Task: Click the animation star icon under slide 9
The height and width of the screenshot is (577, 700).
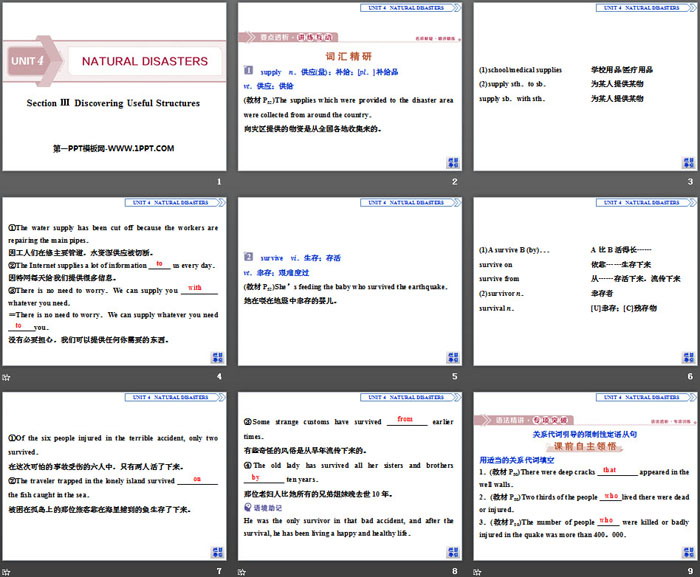Action: [477, 571]
